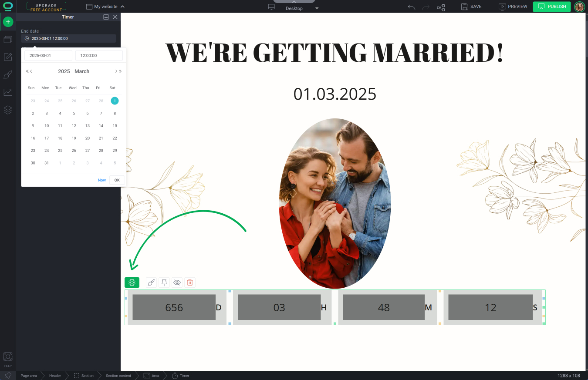Image resolution: width=588 pixels, height=380 pixels.
Task: Select March 15 in the calendar
Action: click(115, 126)
